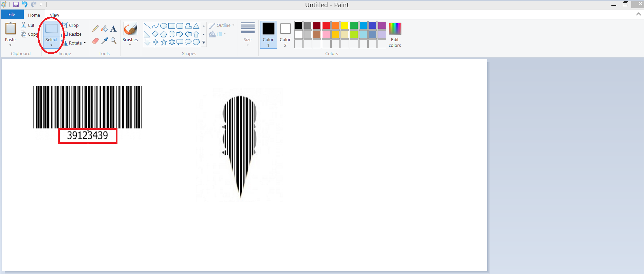Click the Redo arrow icon
The height and width of the screenshot is (275, 644).
click(33, 4)
